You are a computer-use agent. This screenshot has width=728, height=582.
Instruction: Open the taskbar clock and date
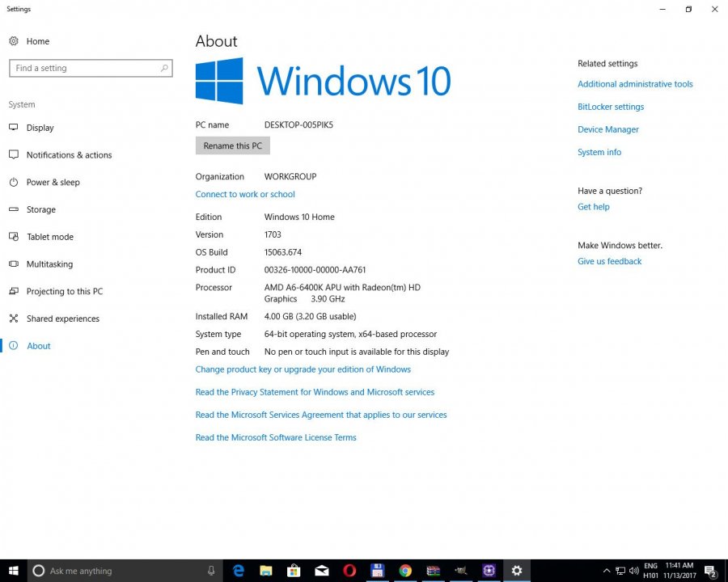point(679,571)
